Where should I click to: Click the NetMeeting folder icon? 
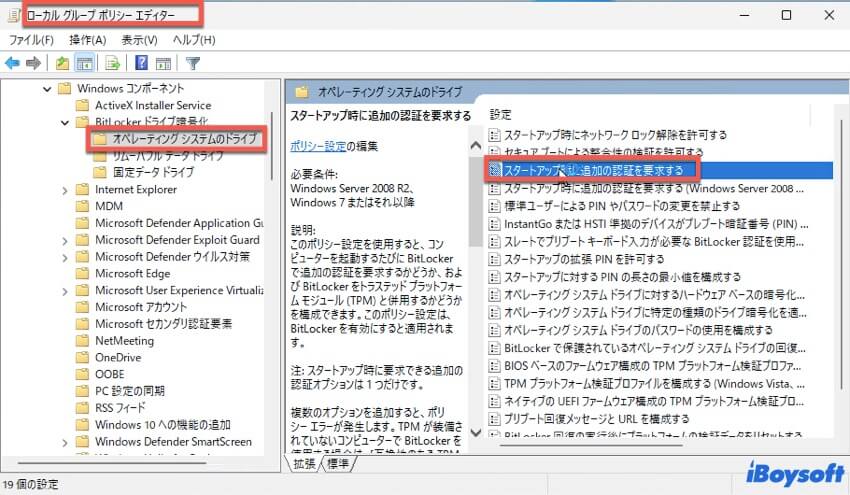(82, 340)
